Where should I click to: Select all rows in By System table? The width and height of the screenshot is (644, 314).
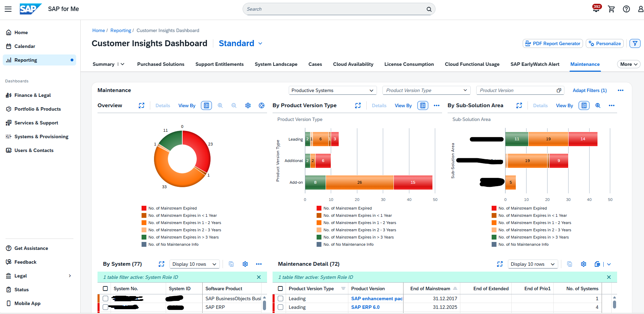[x=105, y=288]
